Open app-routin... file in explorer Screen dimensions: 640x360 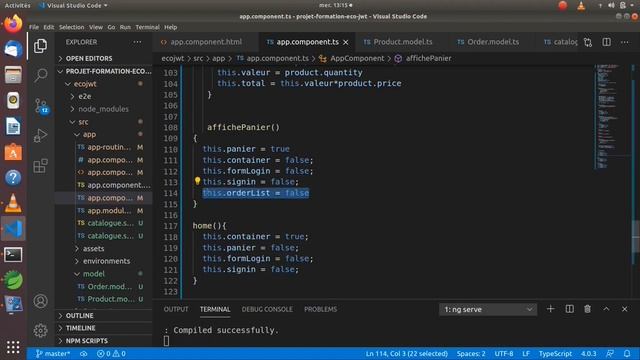(109, 147)
